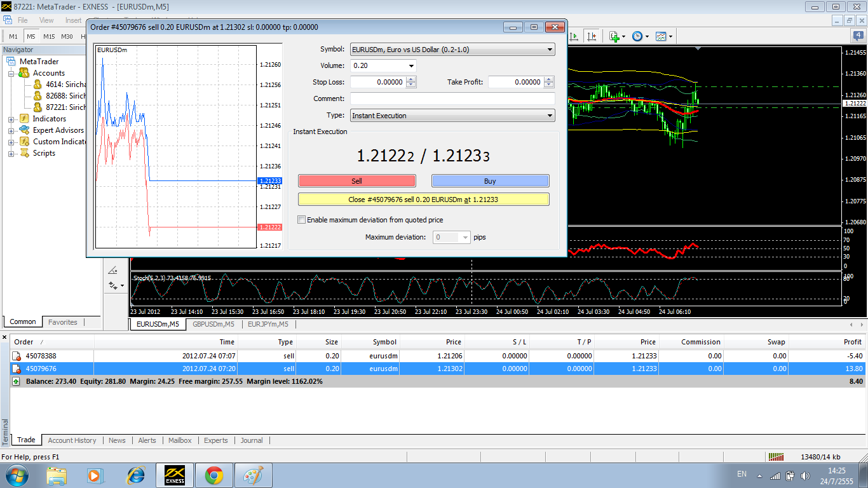Switch to Favorites tab in Navigator

coord(63,322)
